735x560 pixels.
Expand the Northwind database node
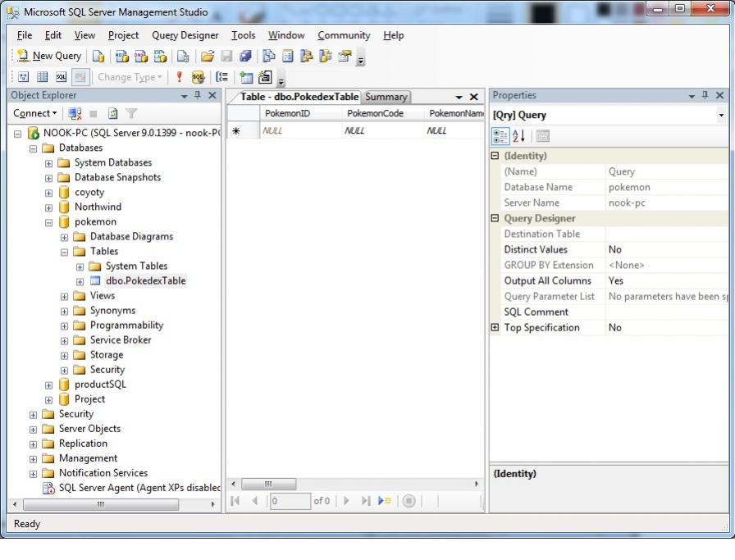pyautogui.click(x=49, y=207)
